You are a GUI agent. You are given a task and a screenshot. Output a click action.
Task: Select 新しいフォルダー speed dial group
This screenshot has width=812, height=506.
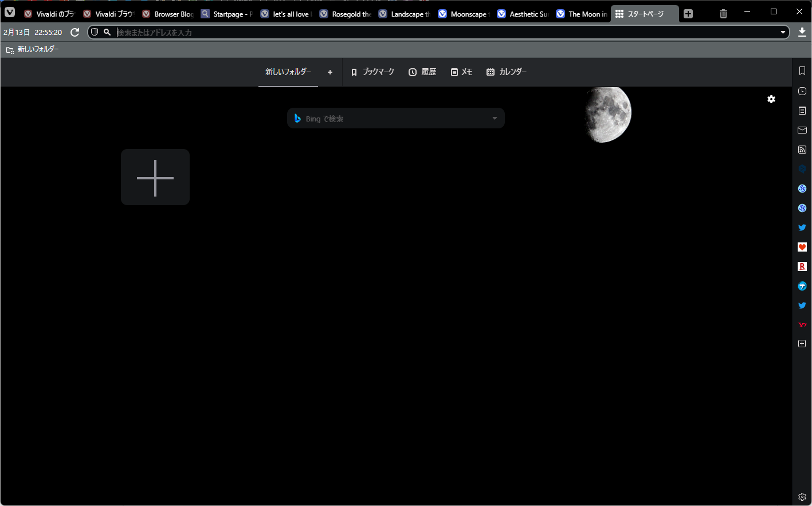click(288, 72)
